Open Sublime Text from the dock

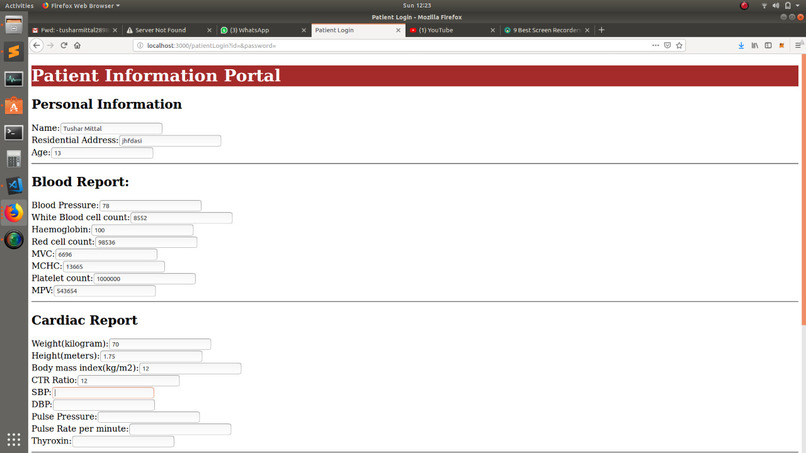point(14,52)
